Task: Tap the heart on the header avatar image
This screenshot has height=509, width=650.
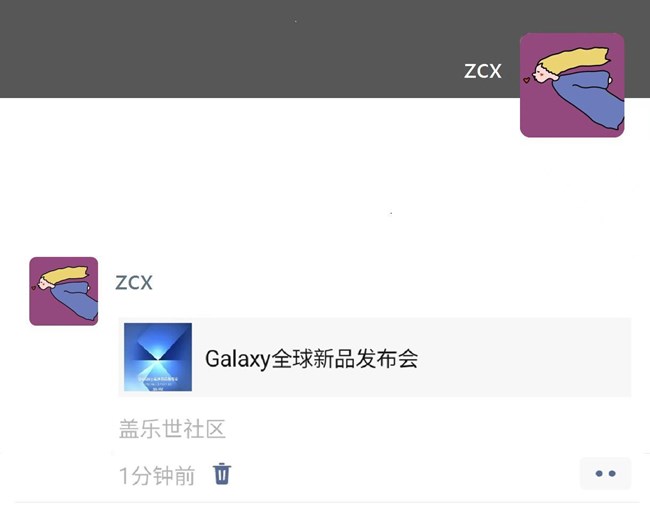Action: pyautogui.click(x=526, y=80)
